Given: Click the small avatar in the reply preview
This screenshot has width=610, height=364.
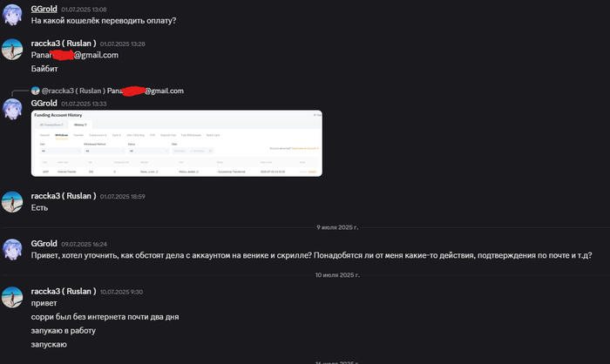Looking at the screenshot, I should [x=36, y=91].
